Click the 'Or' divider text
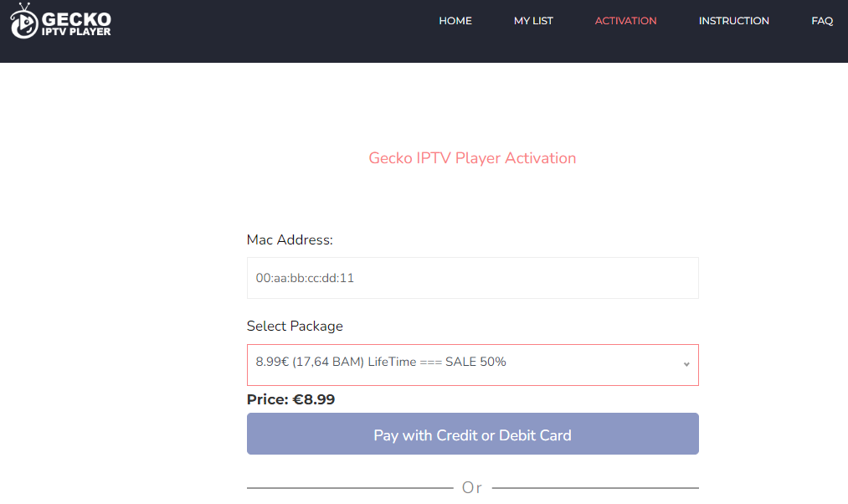 pos(472,487)
